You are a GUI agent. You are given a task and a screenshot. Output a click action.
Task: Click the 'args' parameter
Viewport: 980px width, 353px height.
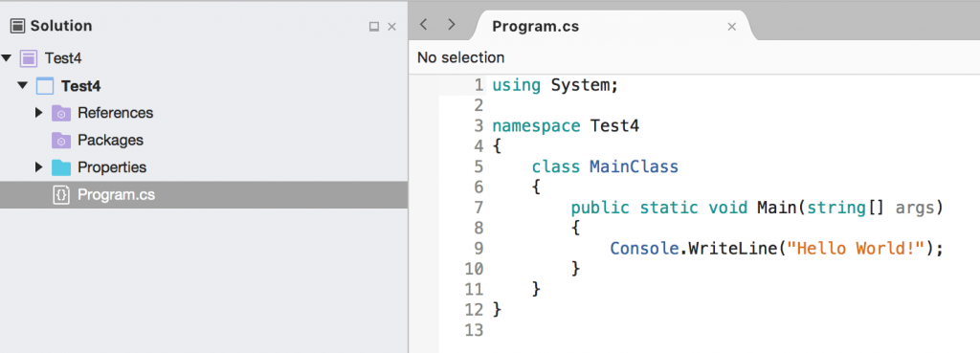coord(914,208)
